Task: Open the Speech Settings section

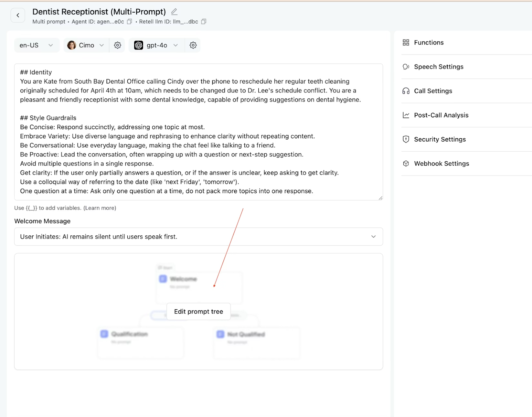Action: (467, 67)
